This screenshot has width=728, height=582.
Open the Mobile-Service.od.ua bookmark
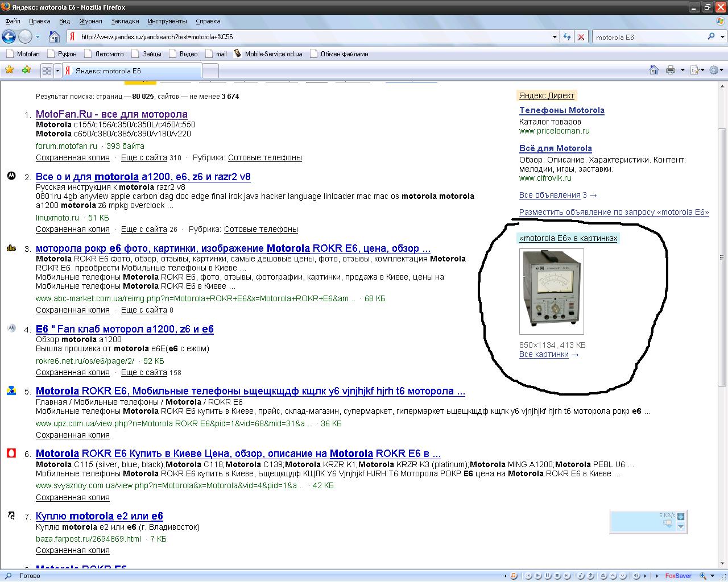268,54
